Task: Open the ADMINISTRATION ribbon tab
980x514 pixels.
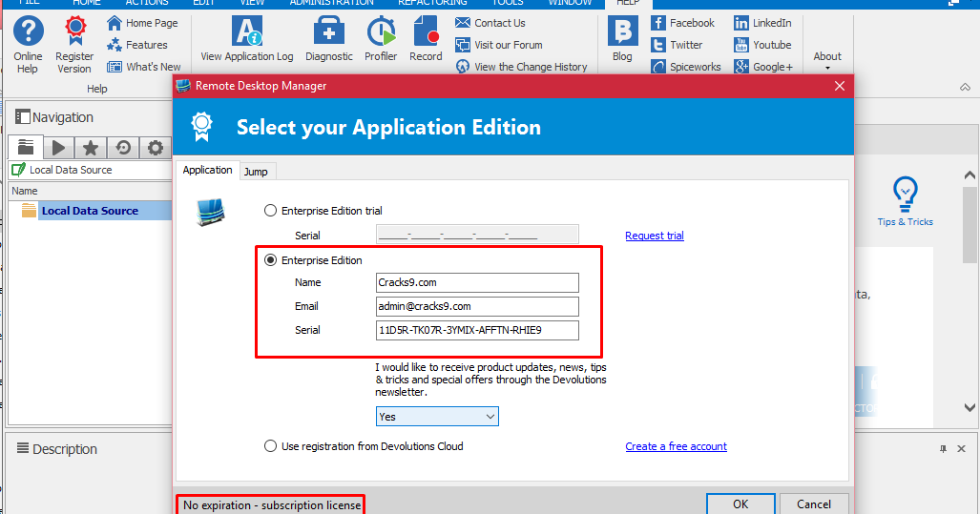Action: pos(331,3)
